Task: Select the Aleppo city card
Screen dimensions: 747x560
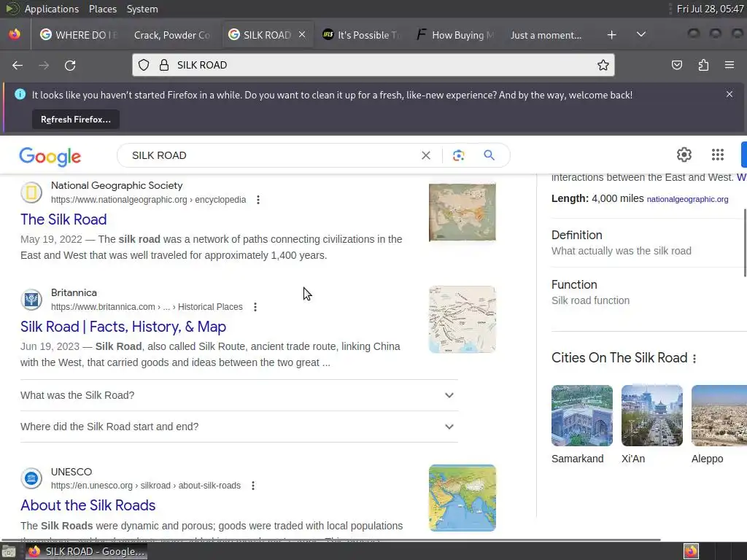Action: coord(719,425)
